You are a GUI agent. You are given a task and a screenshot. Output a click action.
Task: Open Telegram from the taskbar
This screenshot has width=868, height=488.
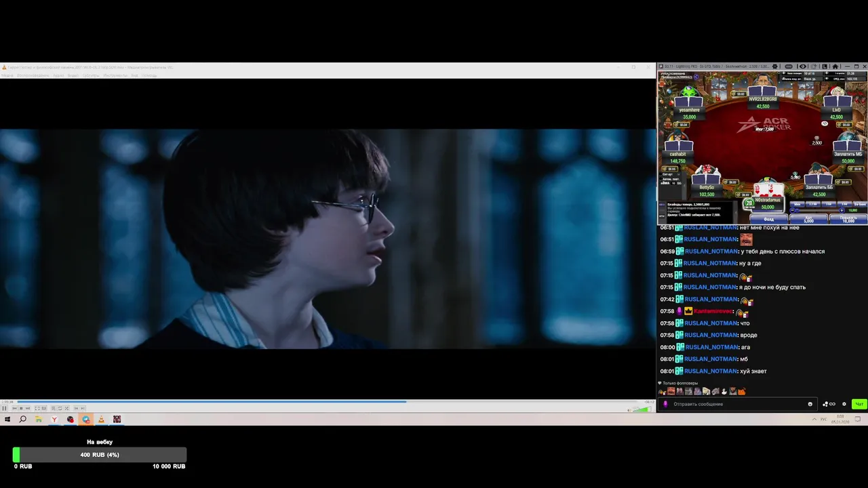(x=86, y=420)
